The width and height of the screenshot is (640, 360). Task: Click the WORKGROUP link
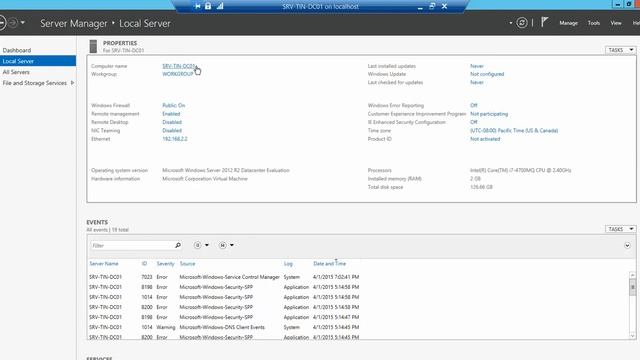click(x=178, y=74)
